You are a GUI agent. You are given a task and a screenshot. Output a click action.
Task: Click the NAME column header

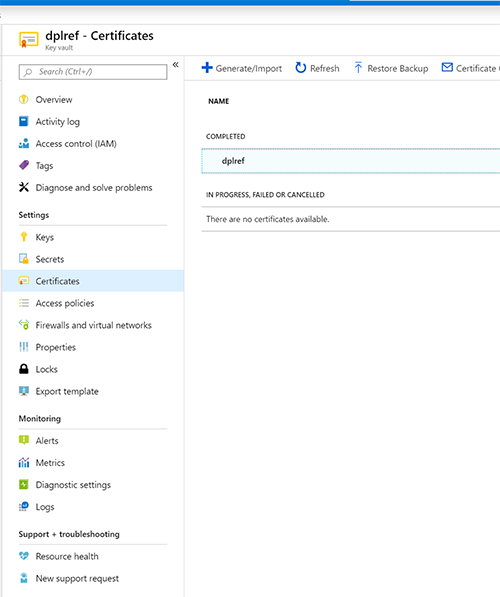(x=219, y=101)
